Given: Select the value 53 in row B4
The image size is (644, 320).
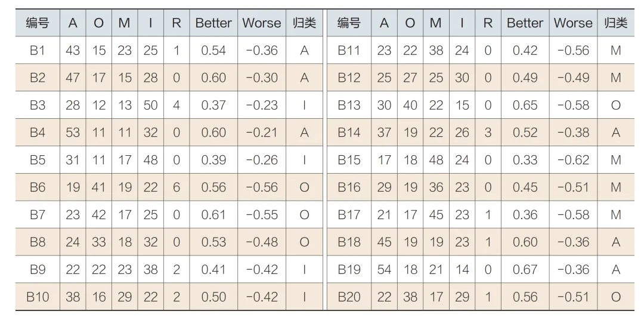Looking at the screenshot, I should click(73, 133).
